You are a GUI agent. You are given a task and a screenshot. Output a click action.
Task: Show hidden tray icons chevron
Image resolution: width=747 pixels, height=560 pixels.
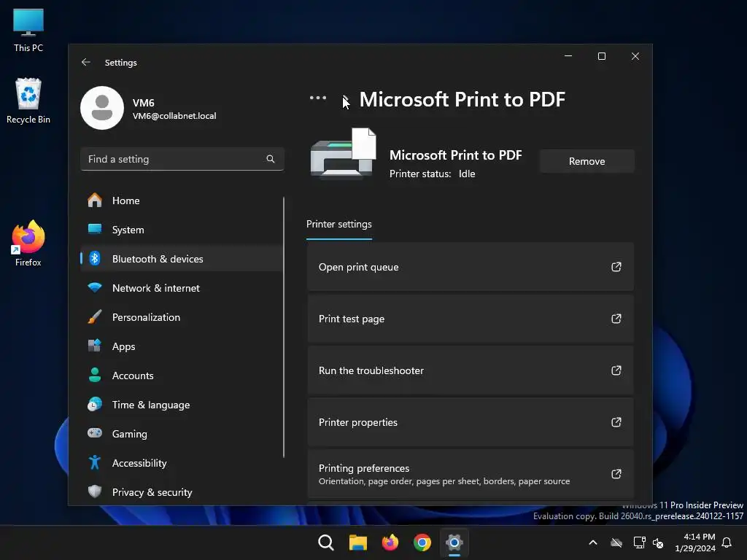(x=593, y=542)
